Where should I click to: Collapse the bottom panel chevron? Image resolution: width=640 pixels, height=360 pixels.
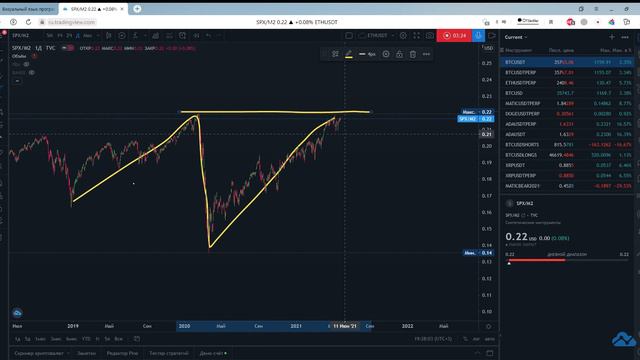477,353
